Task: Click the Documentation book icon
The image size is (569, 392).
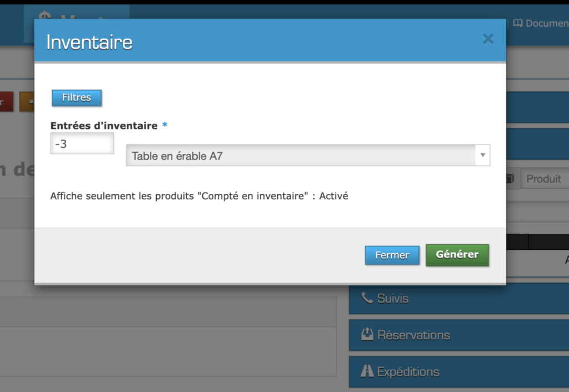Action: point(518,23)
